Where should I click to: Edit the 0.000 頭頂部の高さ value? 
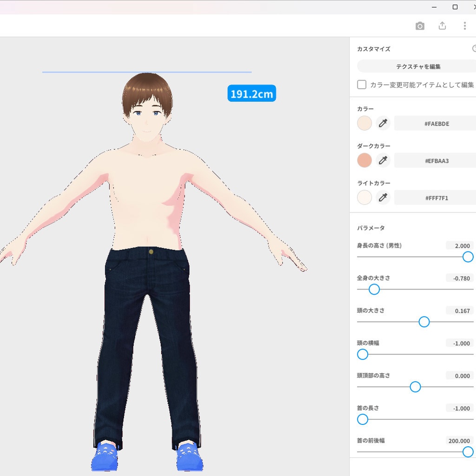[x=460, y=376]
